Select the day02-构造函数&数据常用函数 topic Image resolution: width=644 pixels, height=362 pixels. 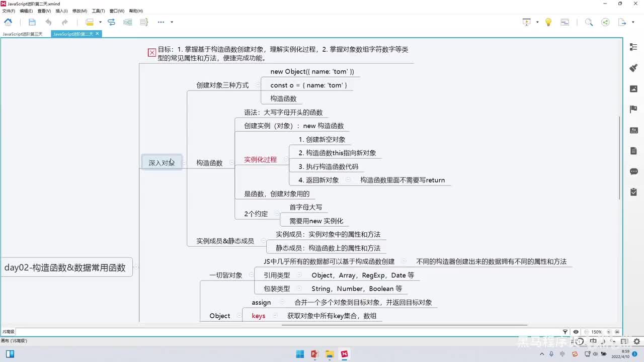(x=65, y=267)
